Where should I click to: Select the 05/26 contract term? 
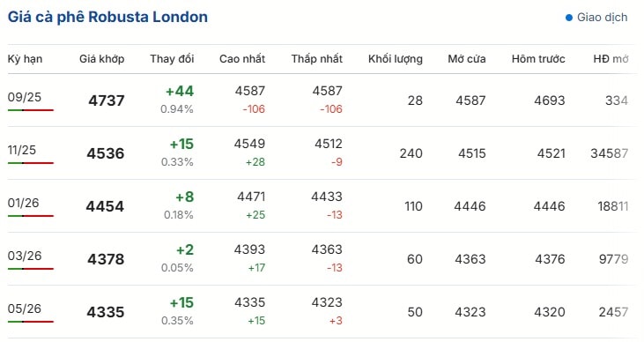(25, 309)
